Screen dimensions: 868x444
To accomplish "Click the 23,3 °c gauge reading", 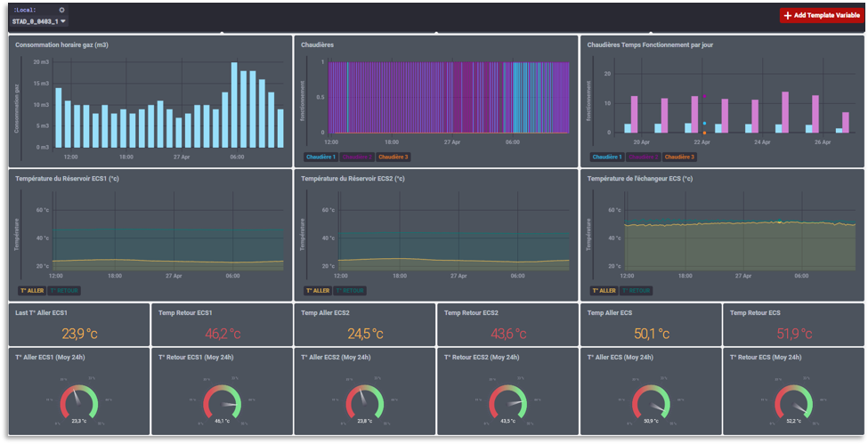I will [79, 421].
